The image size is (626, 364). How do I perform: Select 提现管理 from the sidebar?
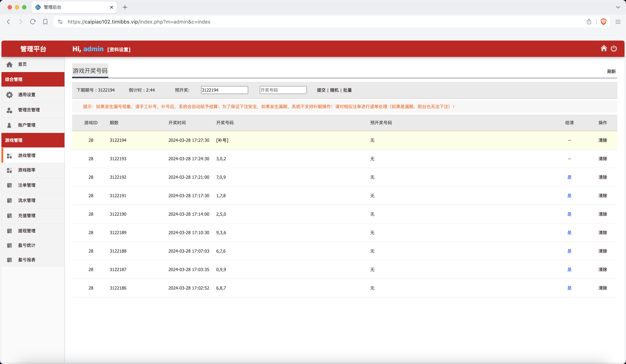27,231
